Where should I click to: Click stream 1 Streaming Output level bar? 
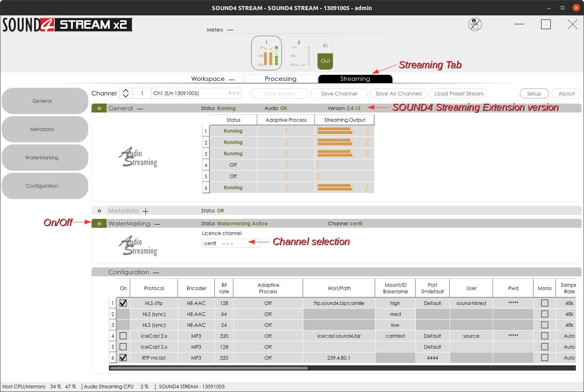coord(344,131)
